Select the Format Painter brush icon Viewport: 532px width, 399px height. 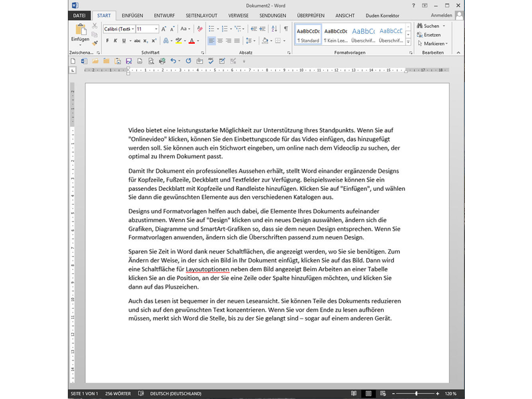(94, 43)
